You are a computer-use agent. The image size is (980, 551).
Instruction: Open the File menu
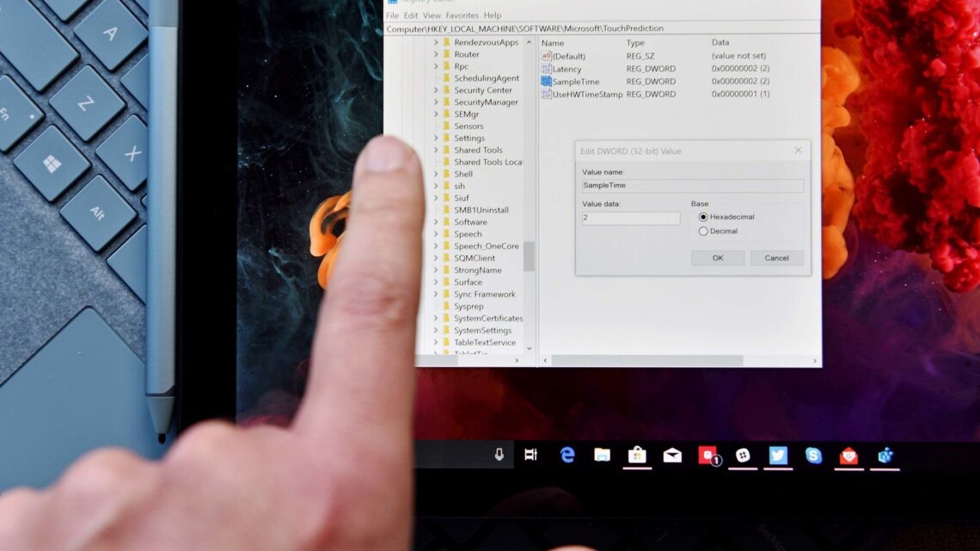coord(393,15)
